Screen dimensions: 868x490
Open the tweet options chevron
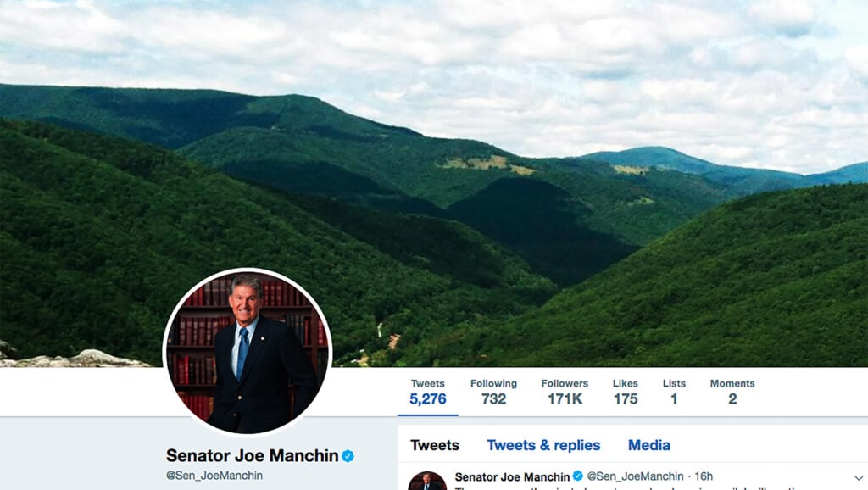859,477
